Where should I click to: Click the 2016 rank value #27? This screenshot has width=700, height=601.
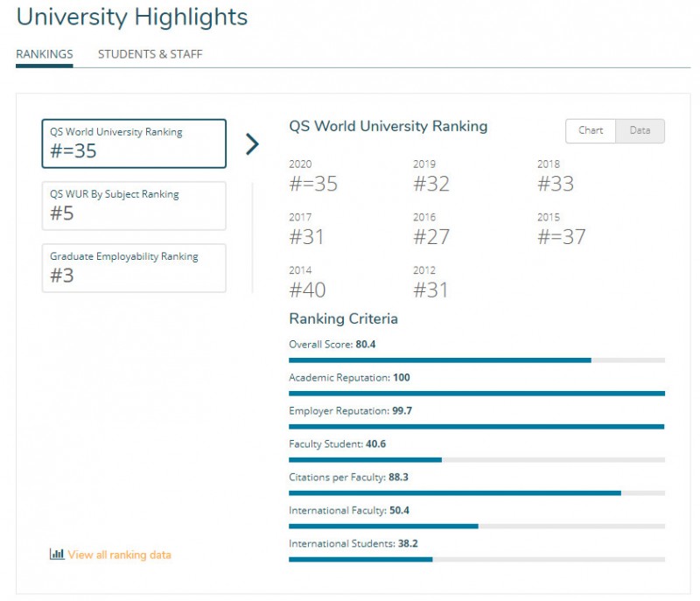(431, 237)
